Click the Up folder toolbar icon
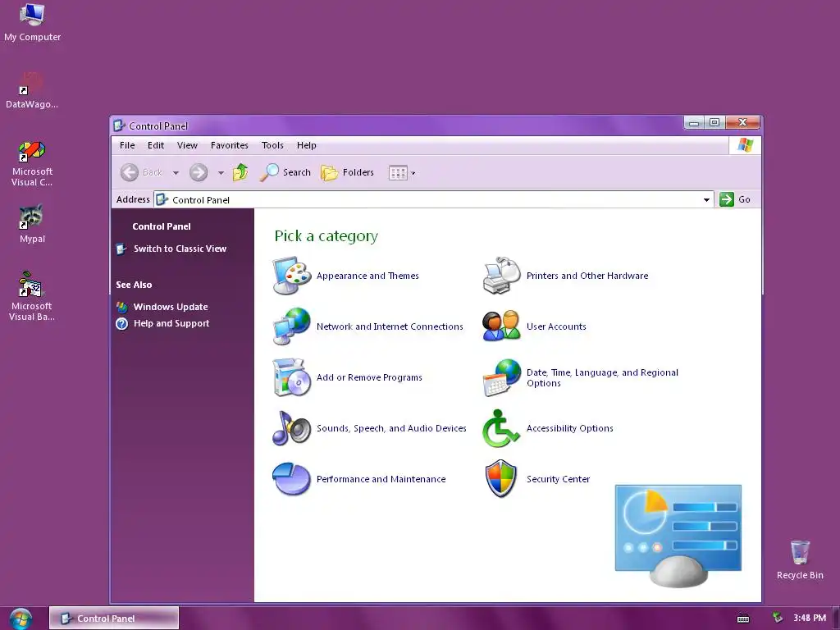This screenshot has width=840, height=630. pyautogui.click(x=240, y=172)
